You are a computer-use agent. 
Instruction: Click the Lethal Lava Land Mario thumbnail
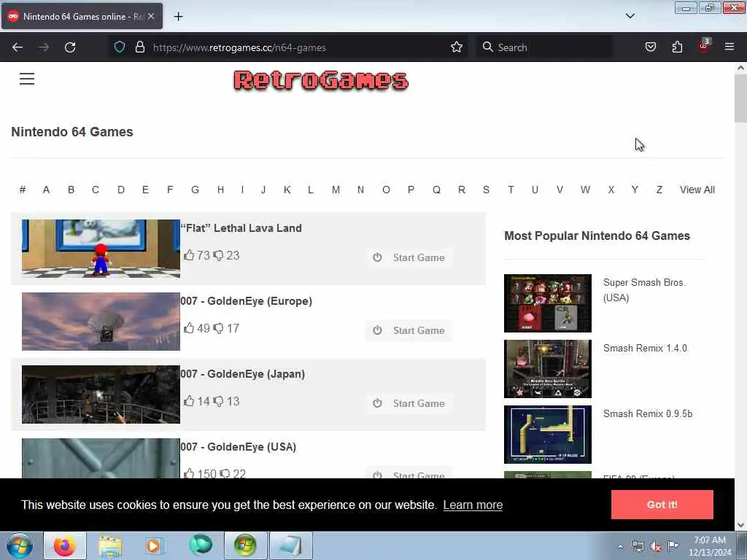101,249
